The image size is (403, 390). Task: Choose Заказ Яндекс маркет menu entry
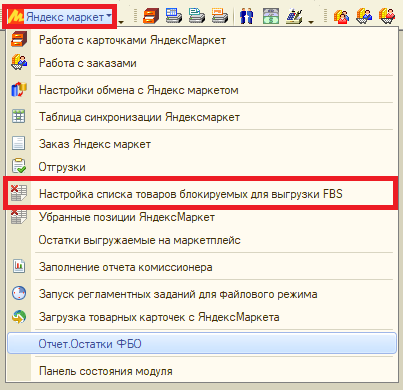click(x=202, y=144)
